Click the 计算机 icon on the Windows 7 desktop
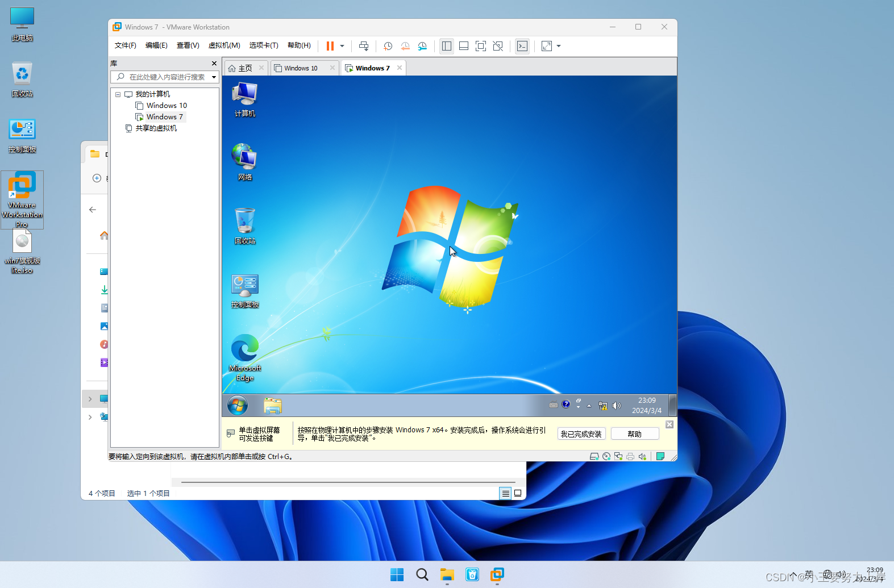Screen dimensions: 894x588 coord(245,99)
